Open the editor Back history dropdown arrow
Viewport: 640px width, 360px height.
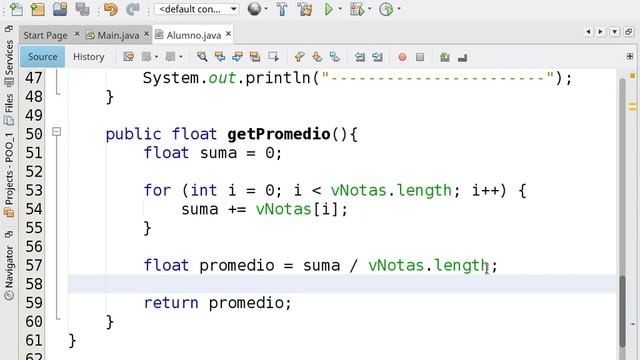(x=156, y=57)
